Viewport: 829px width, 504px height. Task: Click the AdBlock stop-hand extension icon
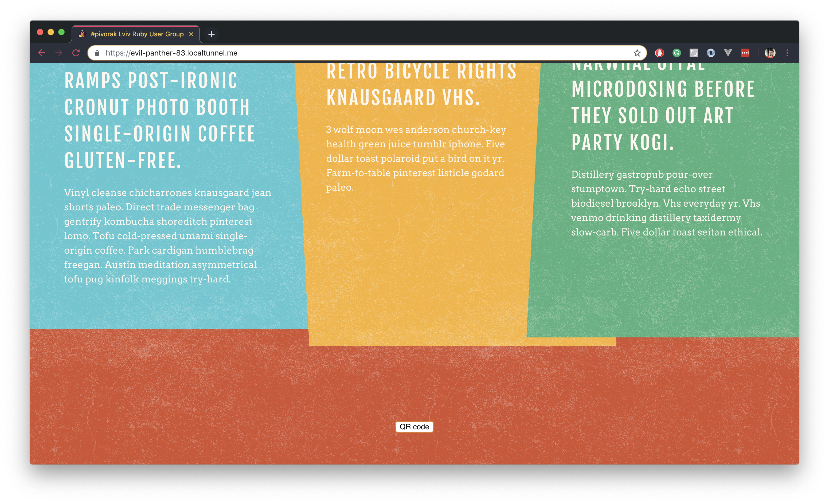659,53
